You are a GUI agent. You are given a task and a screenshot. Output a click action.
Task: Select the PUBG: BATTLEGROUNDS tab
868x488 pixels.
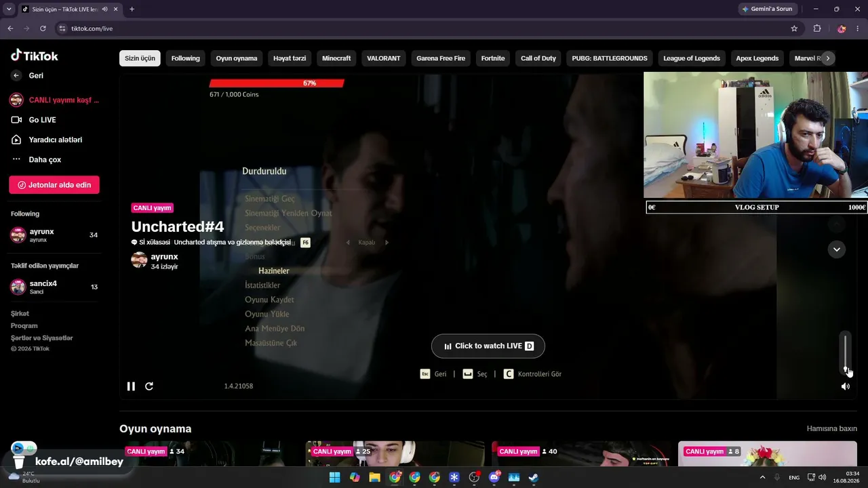[610, 58]
